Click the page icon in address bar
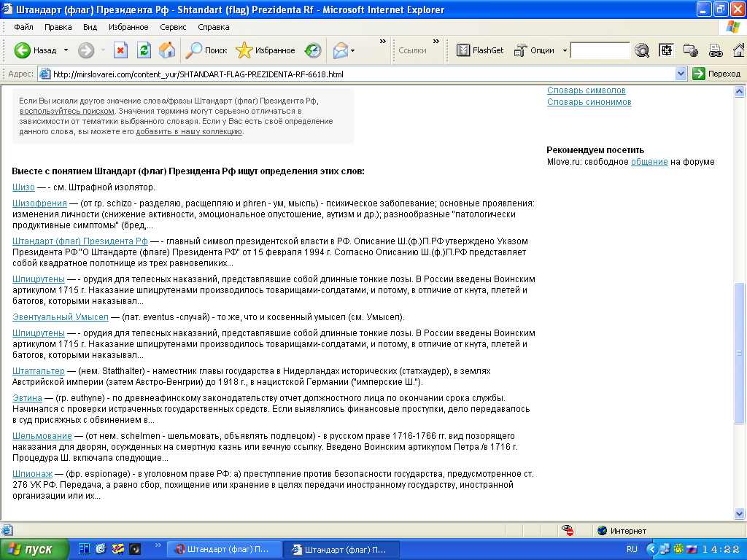Viewport: 747px width, 560px height. click(44, 74)
